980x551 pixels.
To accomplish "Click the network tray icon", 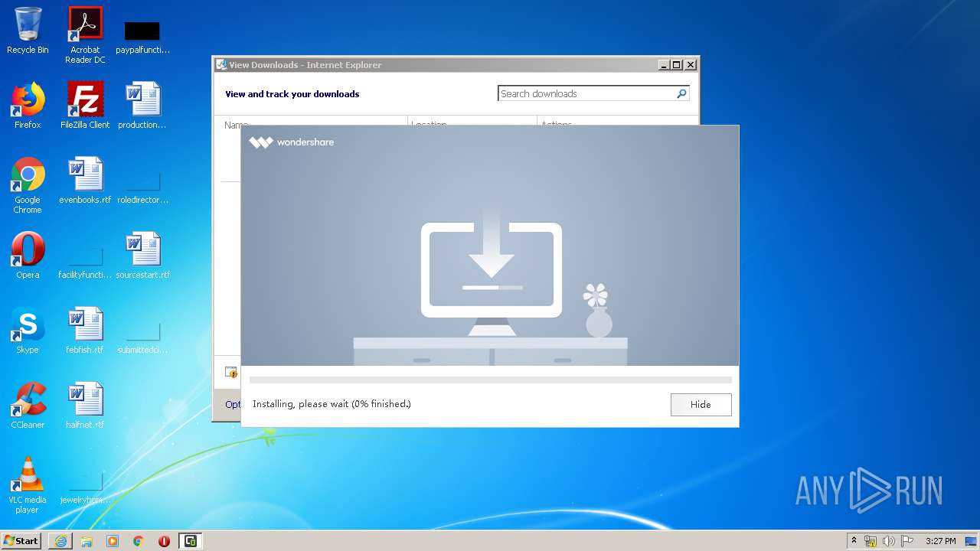I will pos(871,541).
